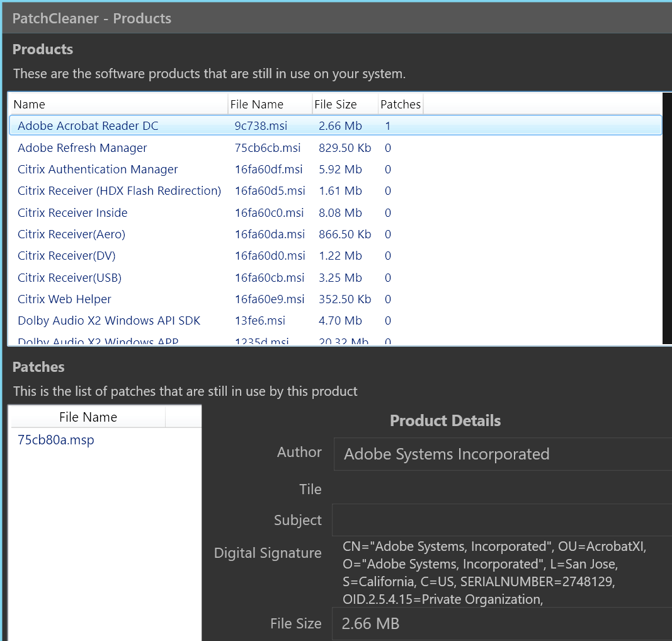Click the Author field showing Adobe Systems Incorporated
The image size is (672, 641).
point(503,454)
